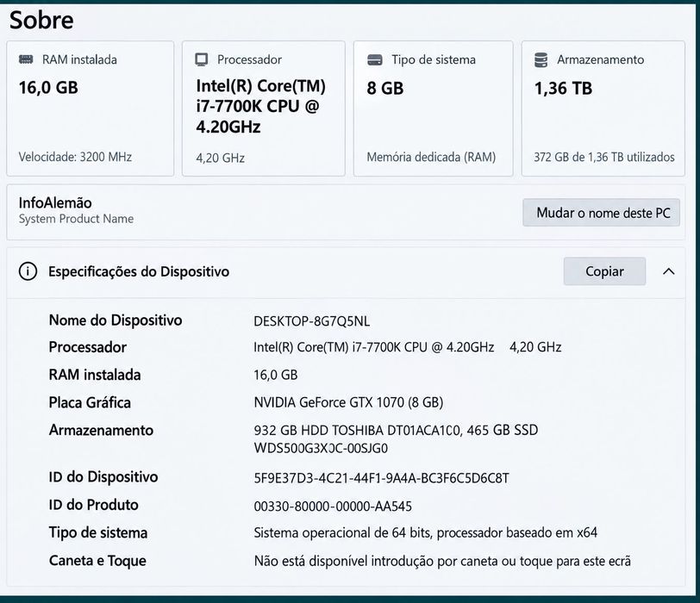Screen dimensions: 700x603
Task: Click the Tipo de sistema card icon
Action: coord(374,59)
